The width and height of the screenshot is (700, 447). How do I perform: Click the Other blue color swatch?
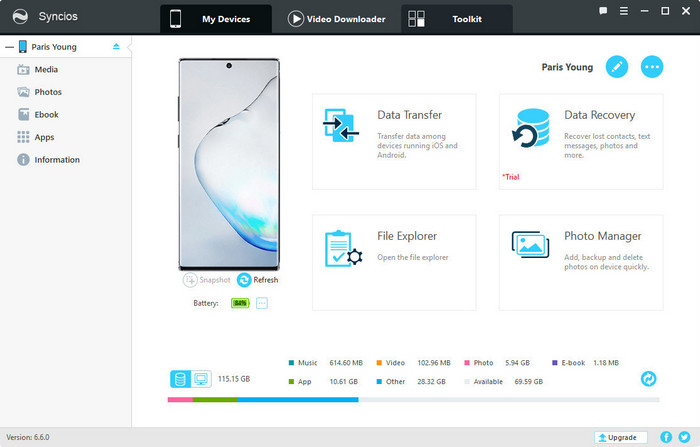coord(379,381)
